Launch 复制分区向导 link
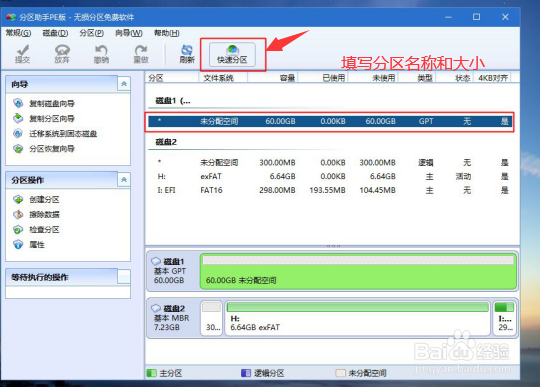This screenshot has width=540, height=387. point(52,119)
